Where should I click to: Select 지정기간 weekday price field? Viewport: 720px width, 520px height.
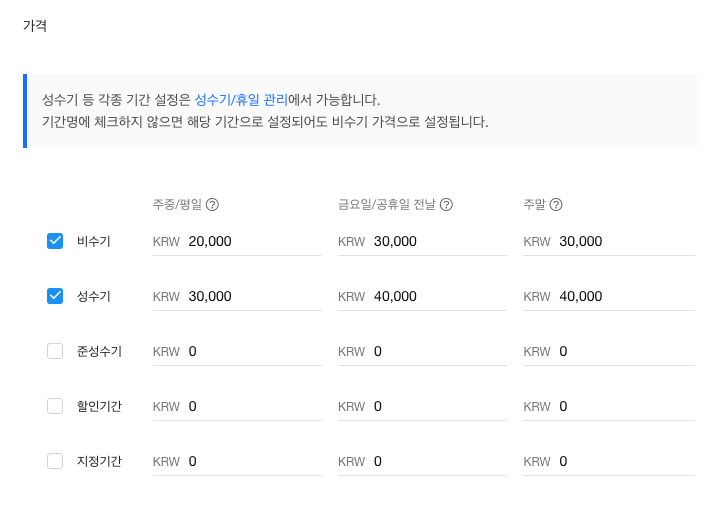tap(250, 461)
